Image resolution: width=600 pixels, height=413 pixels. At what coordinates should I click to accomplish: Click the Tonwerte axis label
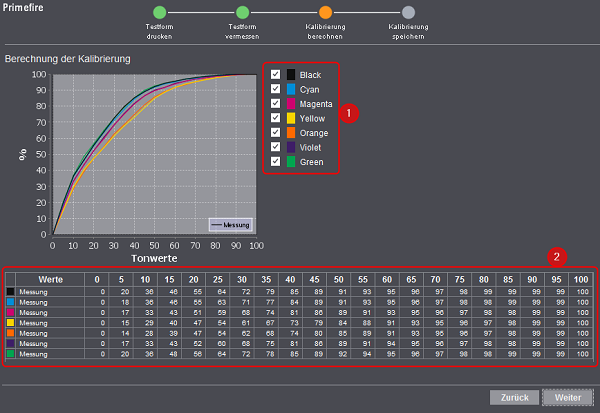[154, 258]
